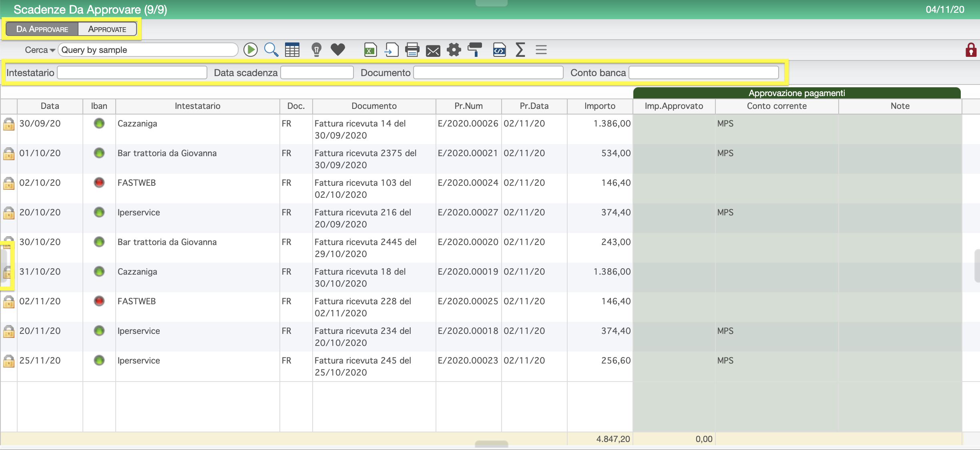Screen dimensions: 980x450
Task: Click the sigma totals icon
Action: pyautogui.click(x=520, y=50)
